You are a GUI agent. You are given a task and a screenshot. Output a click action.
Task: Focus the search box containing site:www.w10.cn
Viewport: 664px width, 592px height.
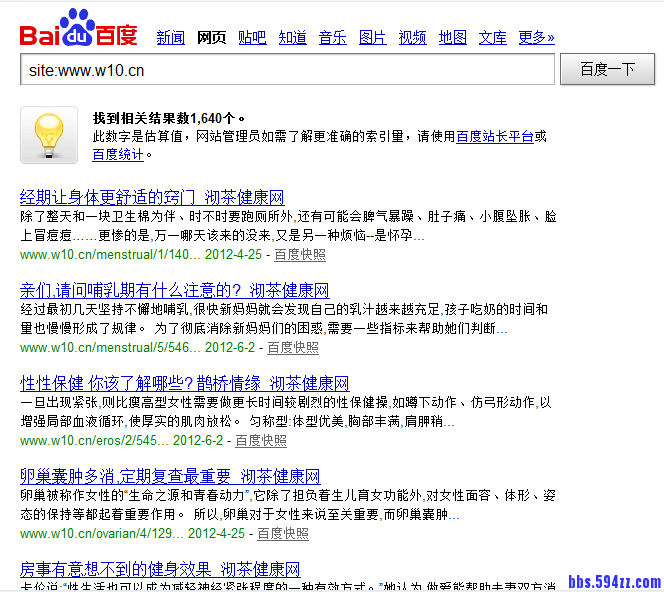pyautogui.click(x=287, y=69)
